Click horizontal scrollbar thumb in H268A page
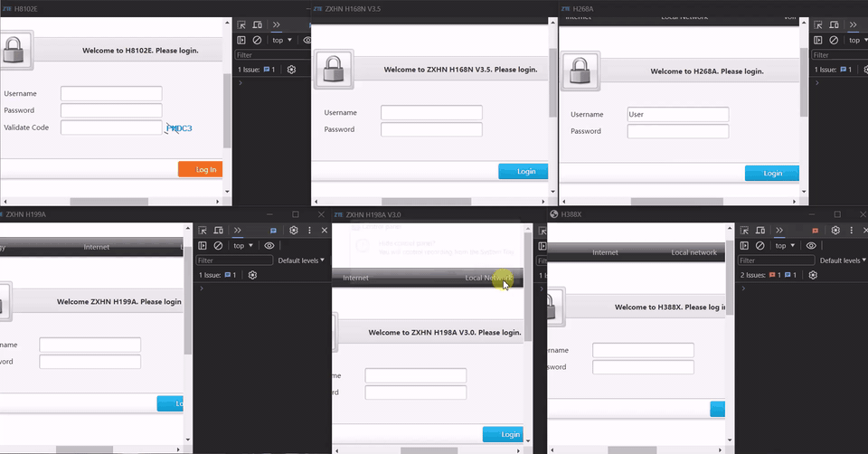The height and width of the screenshot is (454, 868). pos(677,202)
